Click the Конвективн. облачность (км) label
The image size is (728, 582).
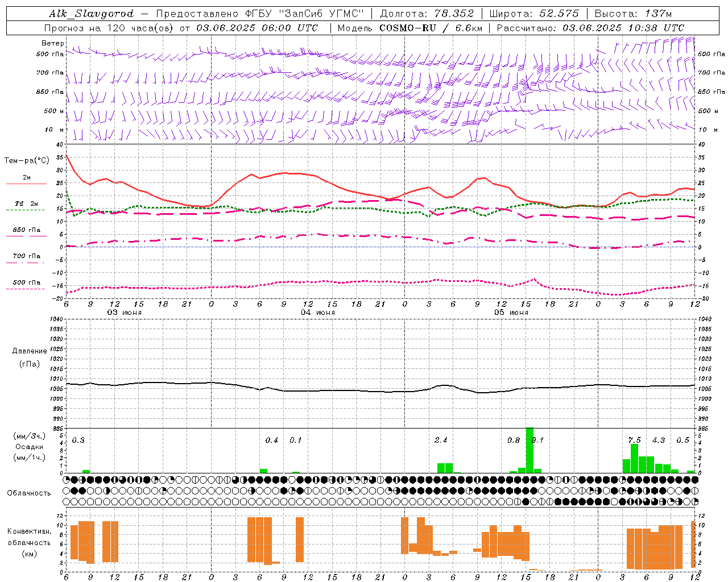(x=29, y=542)
